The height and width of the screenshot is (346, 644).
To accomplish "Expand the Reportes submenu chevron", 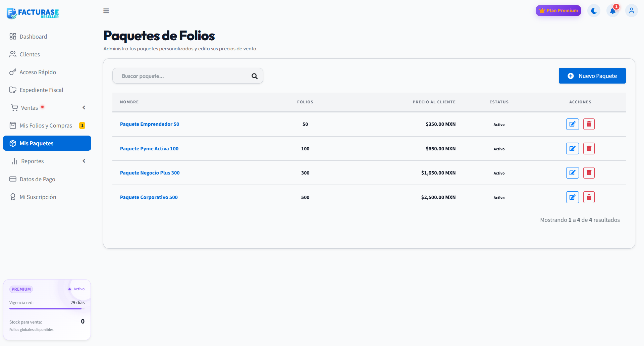I will (x=84, y=161).
